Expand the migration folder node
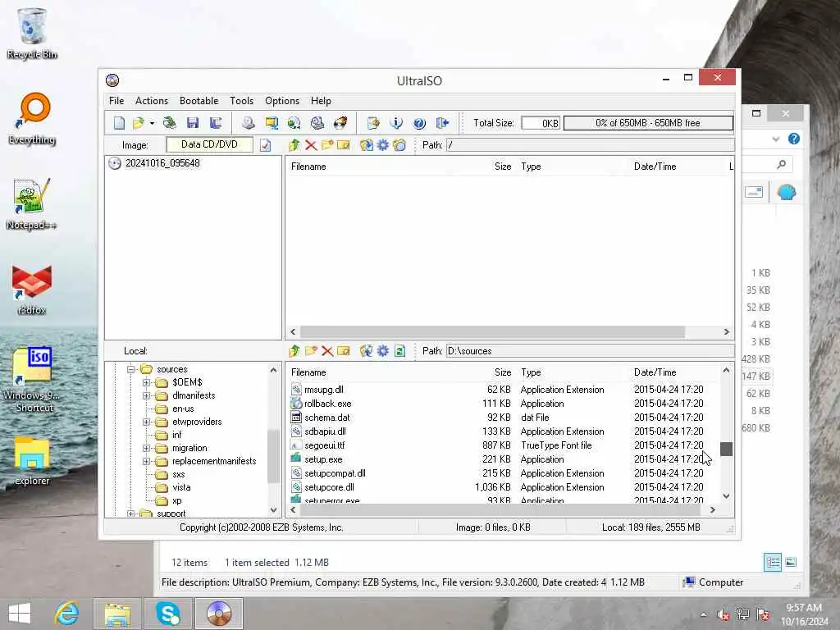 (146, 448)
